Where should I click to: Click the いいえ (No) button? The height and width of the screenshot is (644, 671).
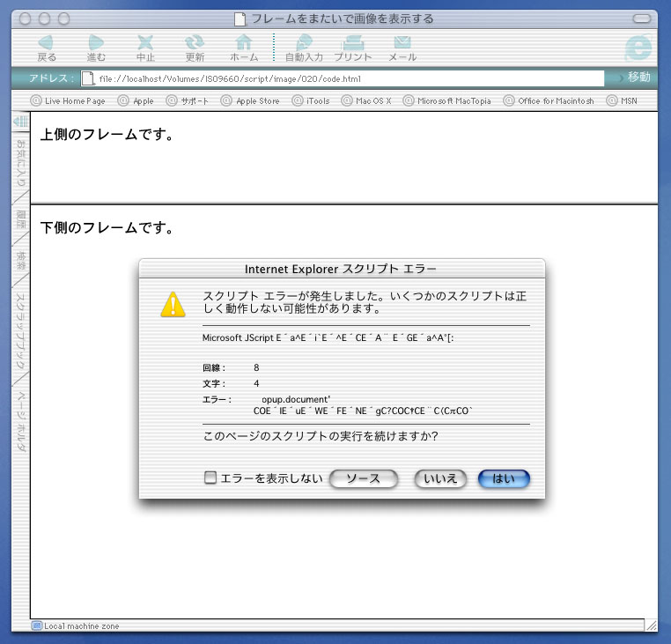pos(440,478)
